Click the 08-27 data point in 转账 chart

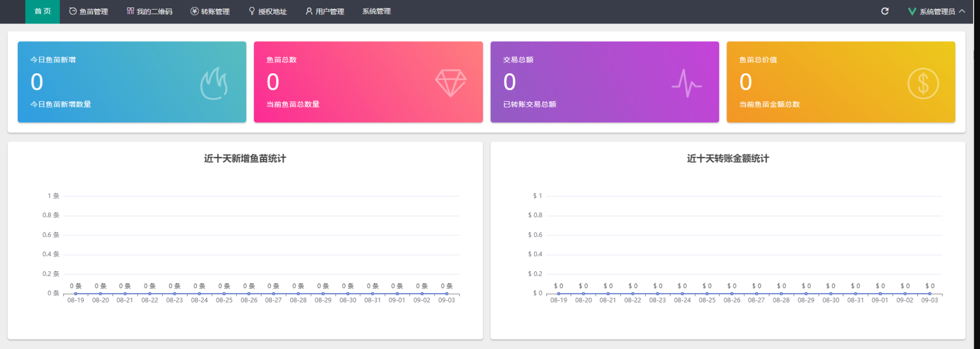[x=757, y=293]
